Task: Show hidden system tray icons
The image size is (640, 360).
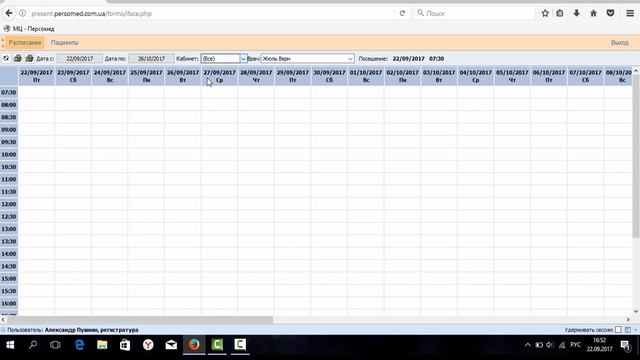Action: pyautogui.click(x=527, y=345)
